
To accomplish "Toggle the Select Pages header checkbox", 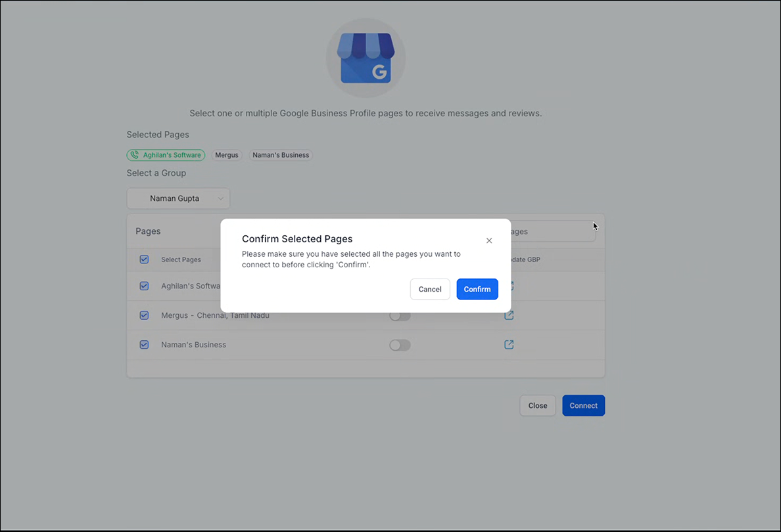I will pyautogui.click(x=144, y=259).
